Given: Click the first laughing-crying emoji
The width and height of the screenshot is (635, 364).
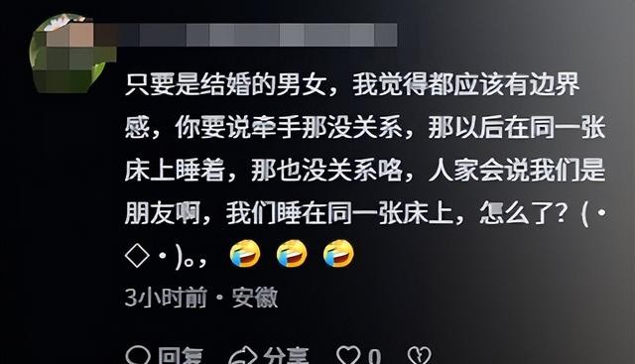Looking at the screenshot, I should click(x=245, y=254).
